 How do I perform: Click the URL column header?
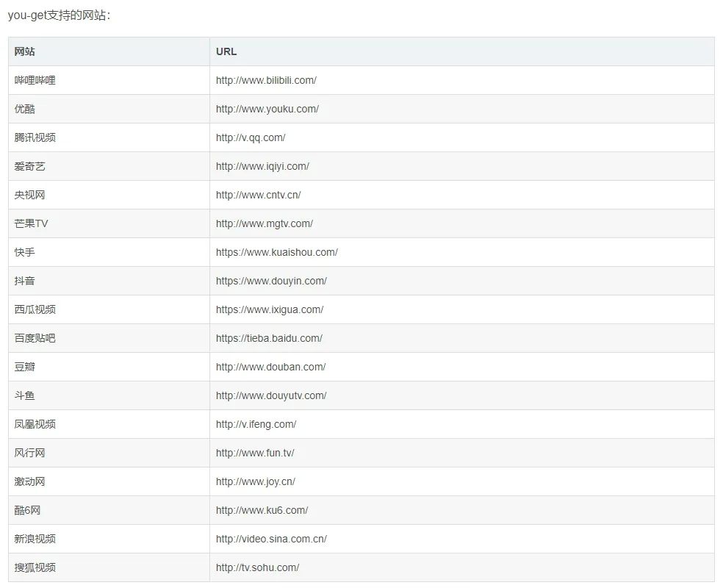[x=226, y=51]
